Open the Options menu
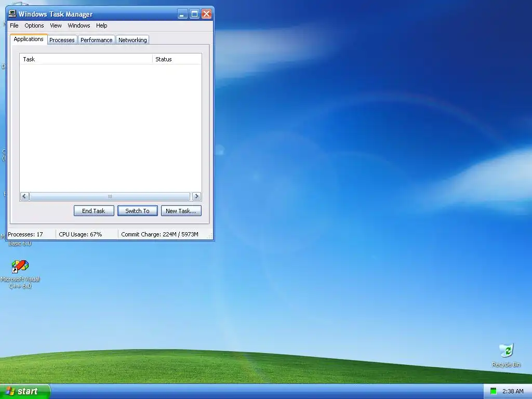Viewport: 532px width, 399px height. coord(34,25)
